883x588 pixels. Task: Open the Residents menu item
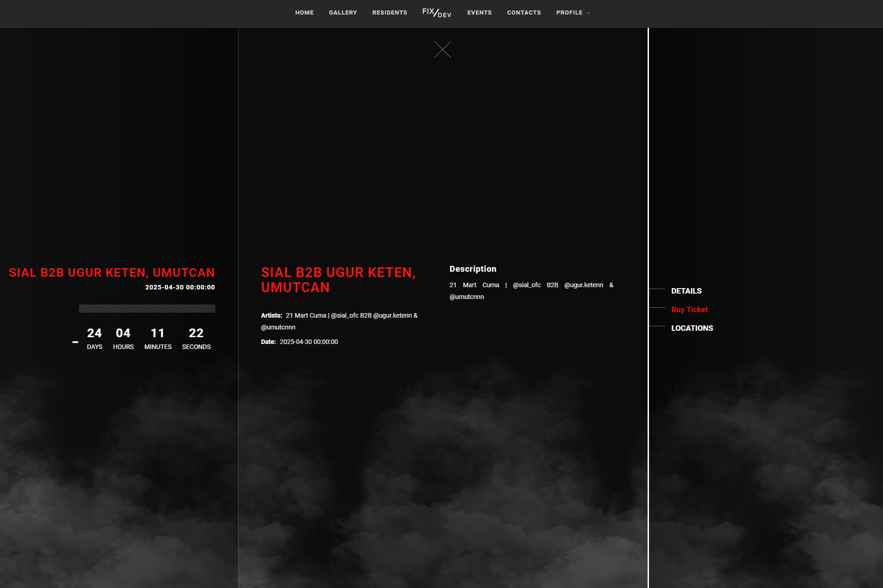click(389, 13)
